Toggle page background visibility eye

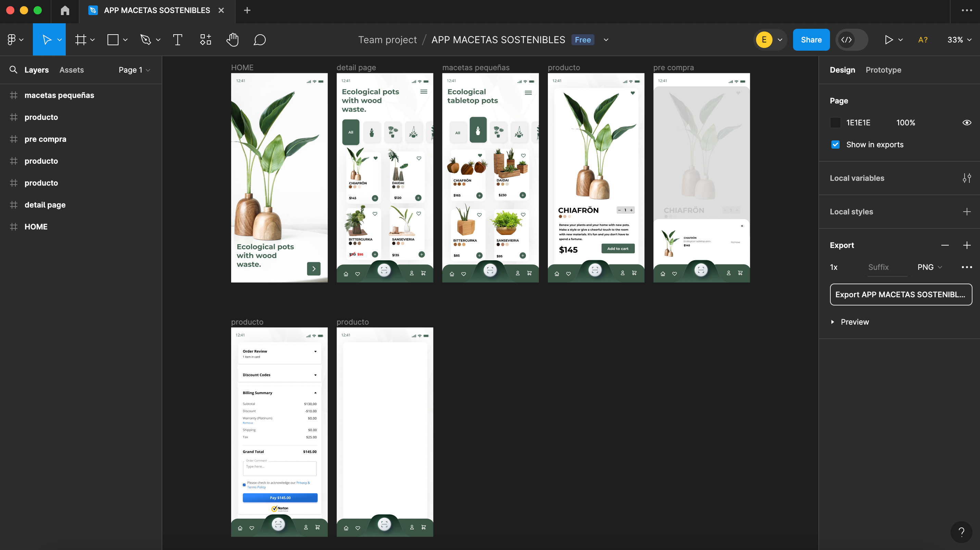(x=967, y=123)
